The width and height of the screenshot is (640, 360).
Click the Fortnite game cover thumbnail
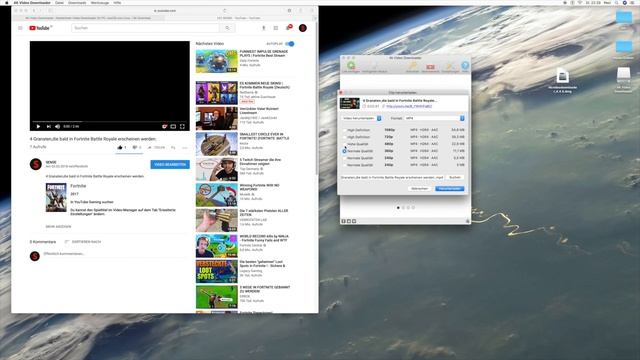pos(56,197)
